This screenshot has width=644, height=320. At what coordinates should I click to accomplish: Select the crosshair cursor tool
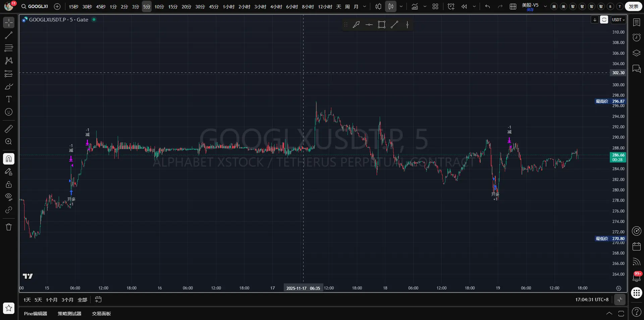pyautogui.click(x=9, y=22)
